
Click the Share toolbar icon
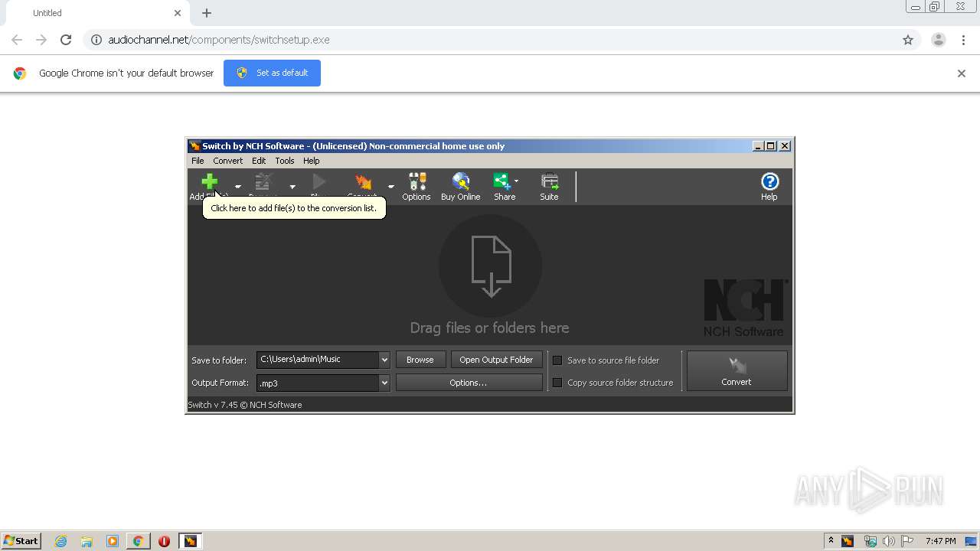pos(503,187)
